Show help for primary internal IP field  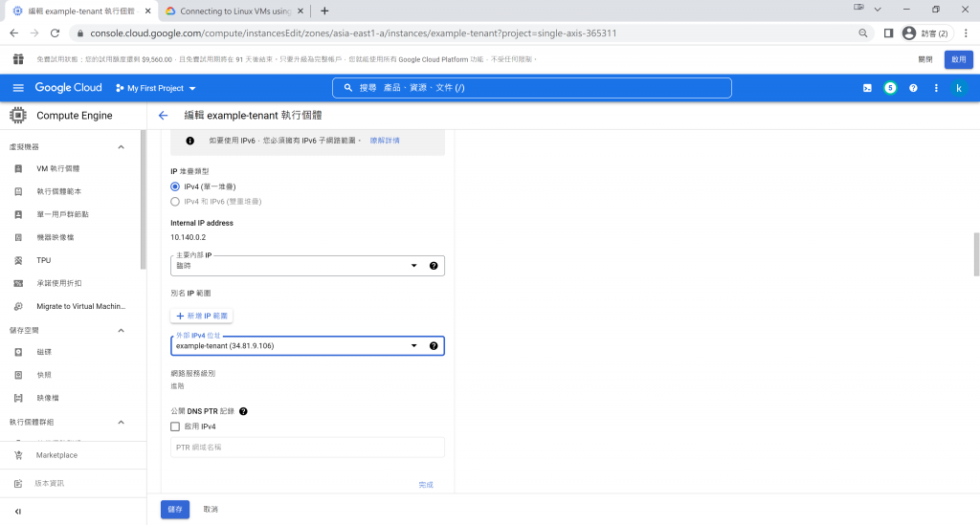[434, 266]
